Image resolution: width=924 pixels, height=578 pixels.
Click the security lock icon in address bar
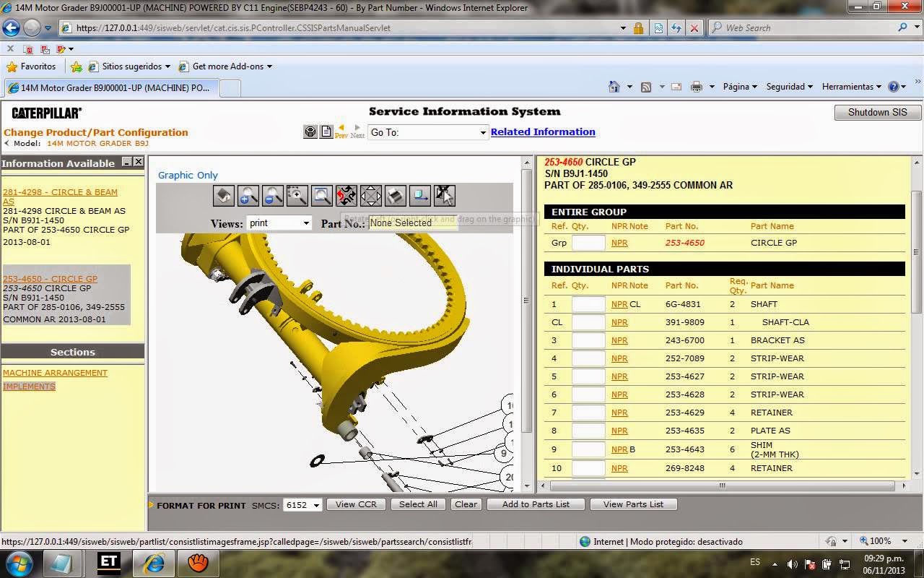[638, 28]
